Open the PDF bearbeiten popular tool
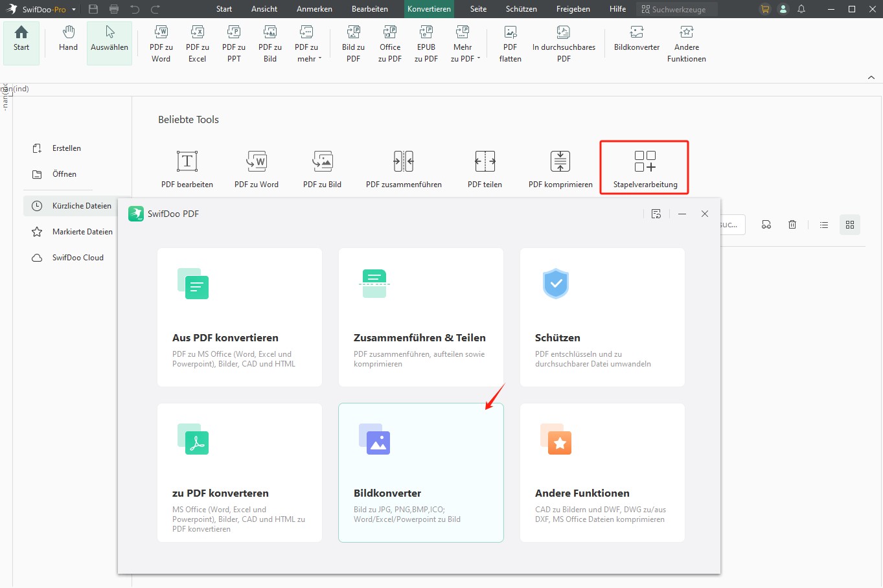 tap(187, 168)
